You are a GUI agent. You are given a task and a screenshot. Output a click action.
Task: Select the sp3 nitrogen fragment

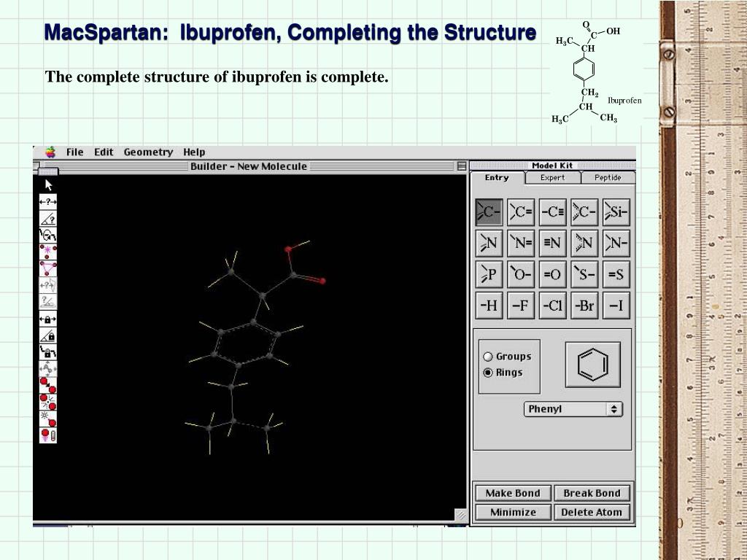[489, 243]
